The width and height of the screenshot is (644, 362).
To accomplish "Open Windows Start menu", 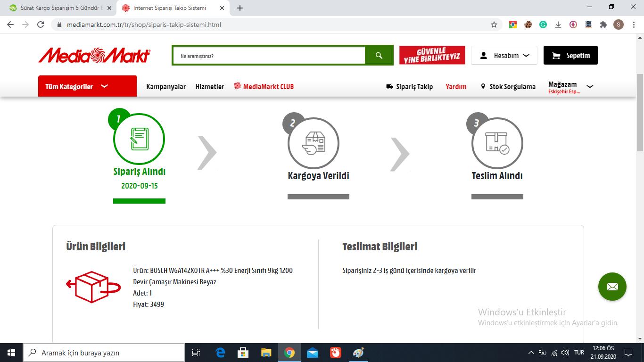I will 11,353.
